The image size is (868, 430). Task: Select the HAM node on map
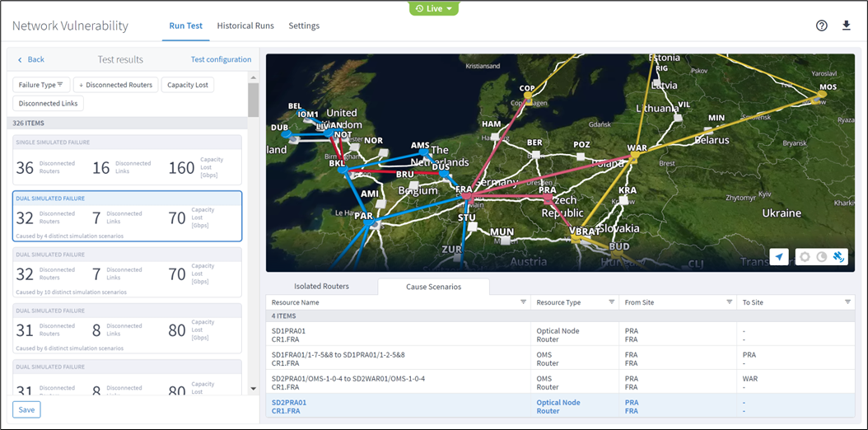coord(495,136)
